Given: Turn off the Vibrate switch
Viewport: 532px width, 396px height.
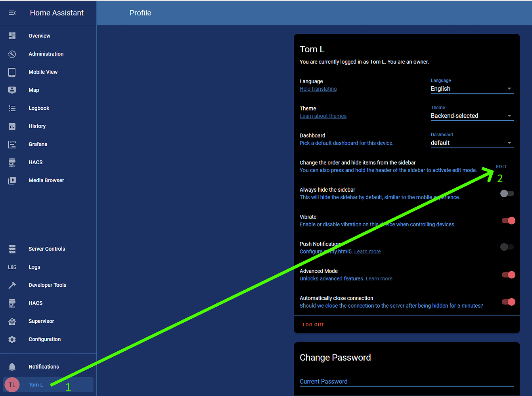Looking at the screenshot, I should 508,221.
